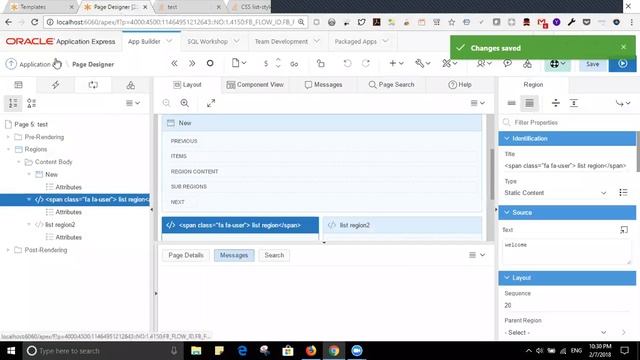Click the Filter Properties search field
The height and width of the screenshot is (360, 640).
[567, 122]
